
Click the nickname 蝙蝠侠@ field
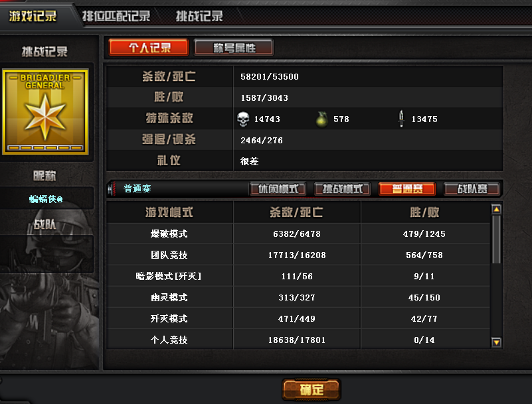[x=46, y=198]
